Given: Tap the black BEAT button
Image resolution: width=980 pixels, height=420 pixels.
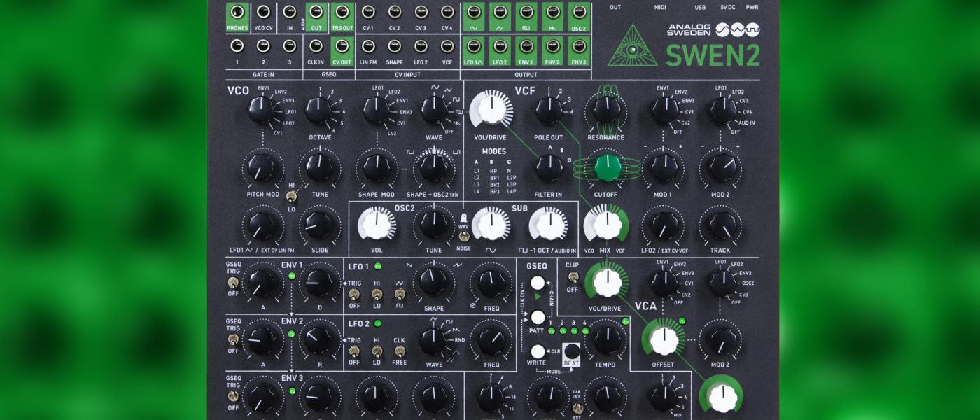Looking at the screenshot, I should (x=572, y=352).
